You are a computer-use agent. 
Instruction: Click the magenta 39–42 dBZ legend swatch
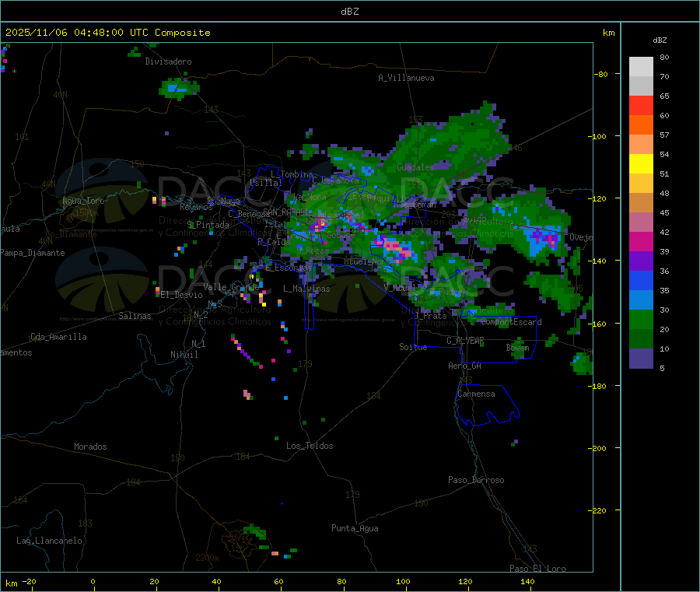pyautogui.click(x=641, y=241)
